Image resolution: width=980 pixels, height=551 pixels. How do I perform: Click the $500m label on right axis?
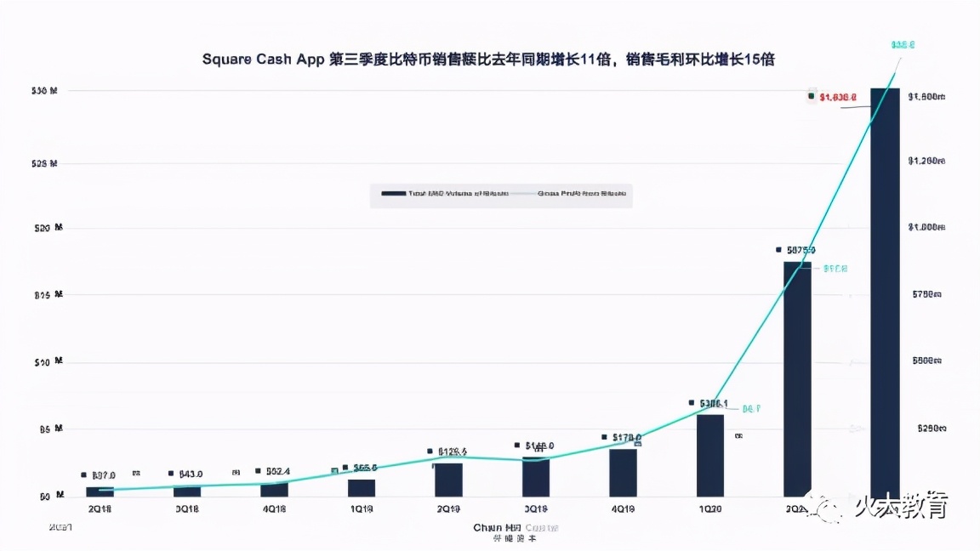coord(927,361)
